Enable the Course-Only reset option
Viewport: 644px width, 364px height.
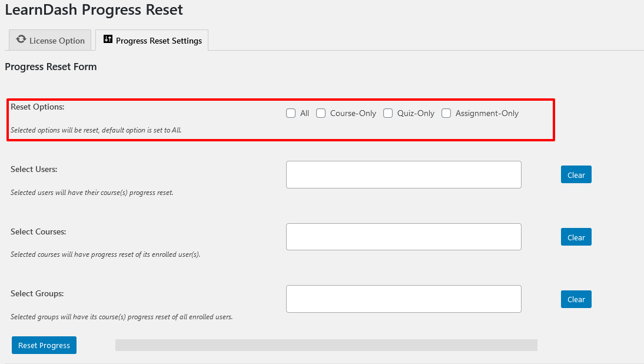coord(321,113)
